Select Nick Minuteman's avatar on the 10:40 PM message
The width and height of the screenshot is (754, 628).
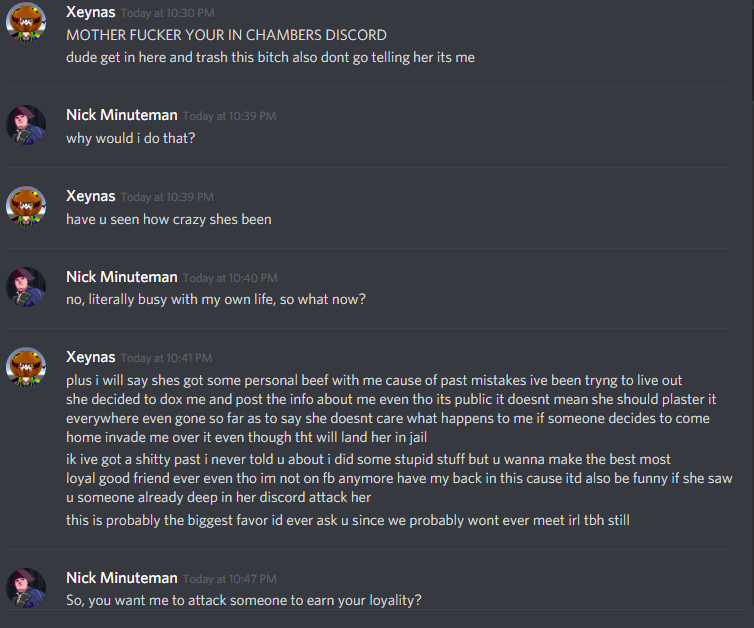pyautogui.click(x=26, y=286)
